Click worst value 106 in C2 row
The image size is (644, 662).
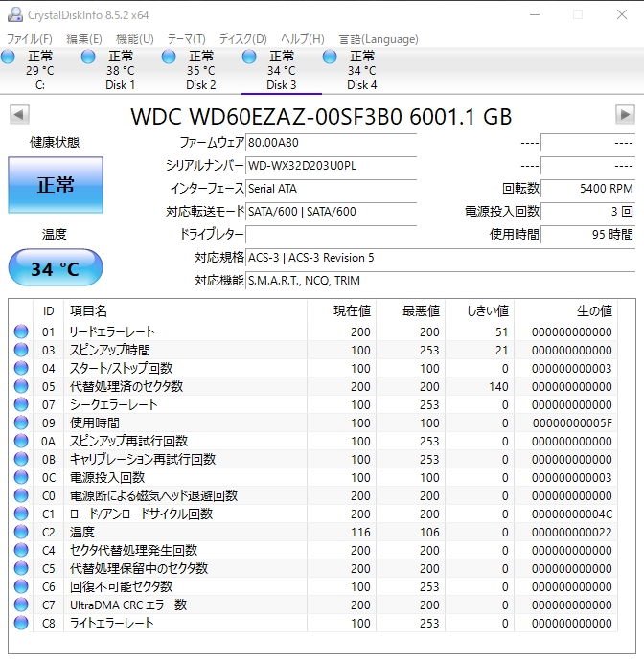[x=429, y=532]
